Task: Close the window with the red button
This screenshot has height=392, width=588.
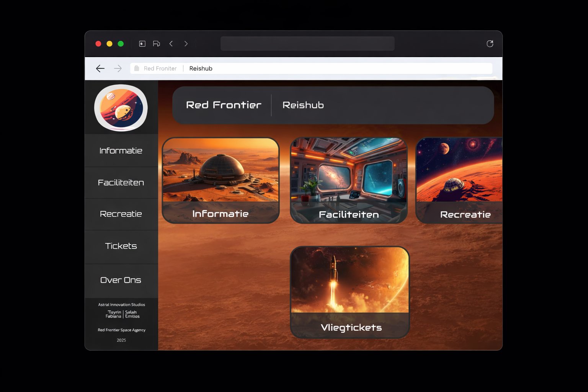Action: [x=98, y=44]
